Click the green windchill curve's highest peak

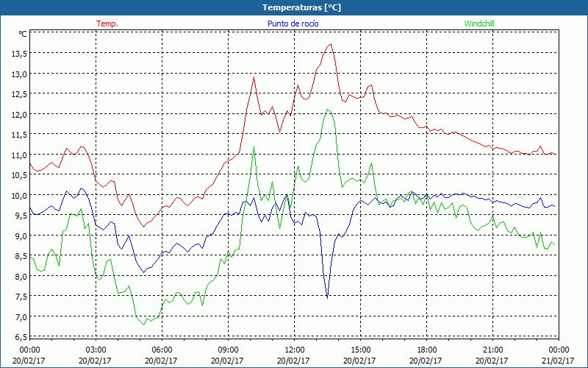pos(328,110)
